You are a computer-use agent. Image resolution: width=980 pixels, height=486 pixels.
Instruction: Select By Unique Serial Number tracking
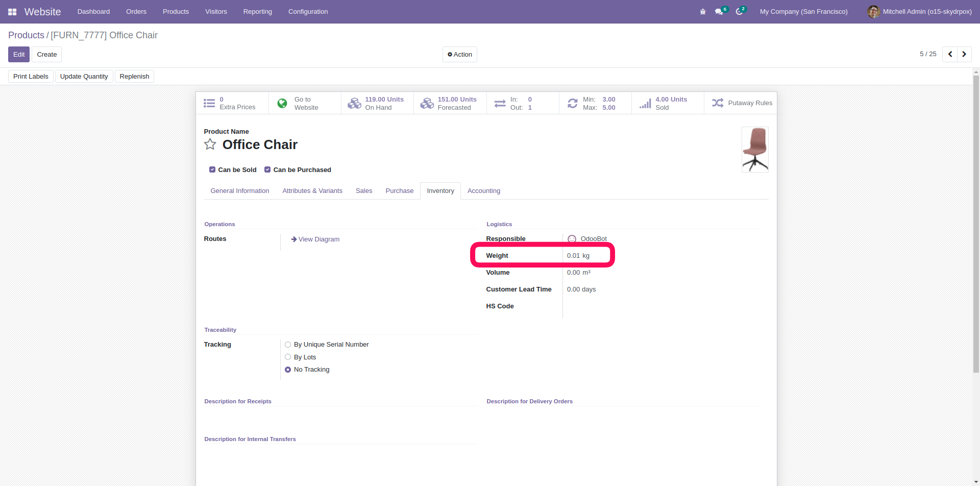[x=288, y=345]
